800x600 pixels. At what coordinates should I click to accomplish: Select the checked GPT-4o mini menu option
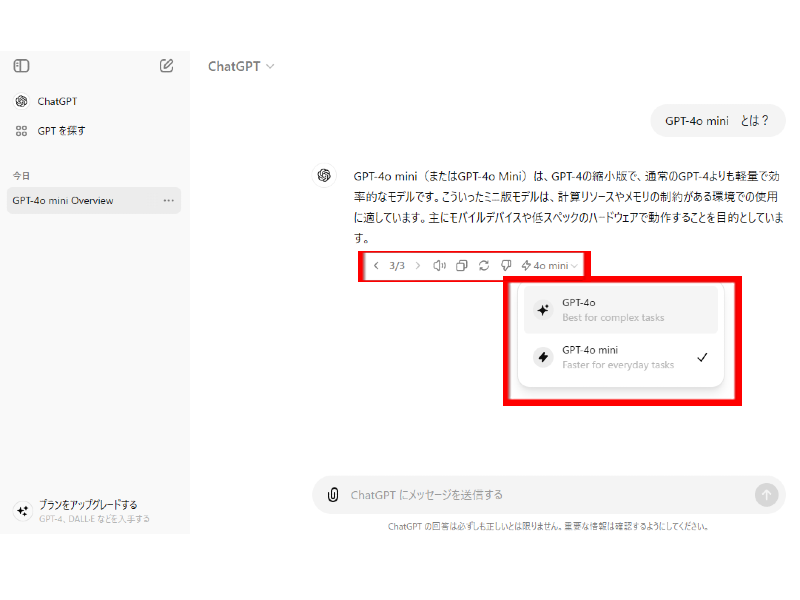pyautogui.click(x=620, y=357)
